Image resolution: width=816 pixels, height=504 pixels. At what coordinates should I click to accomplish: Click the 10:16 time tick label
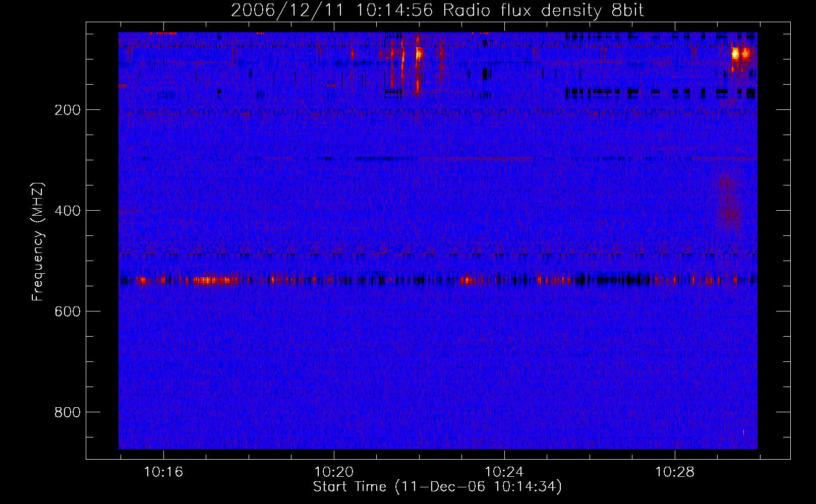(163, 472)
